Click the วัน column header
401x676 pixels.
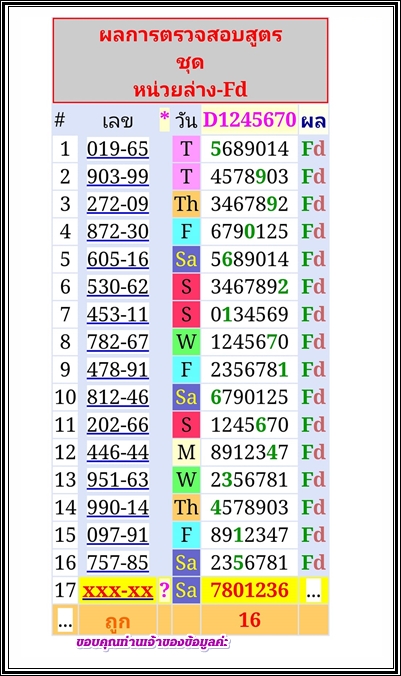pyautogui.click(x=186, y=120)
